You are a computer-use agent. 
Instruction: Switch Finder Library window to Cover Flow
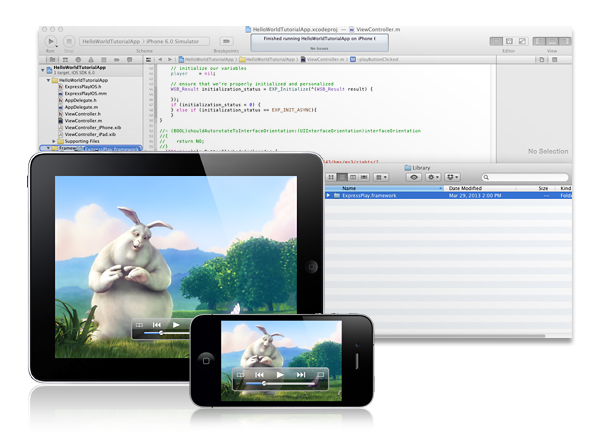pos(364,177)
